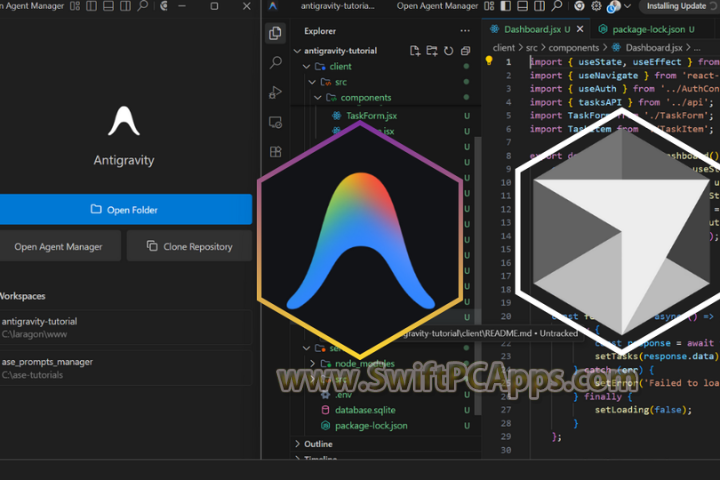Open Remote Explorer in activity bar

[275, 122]
